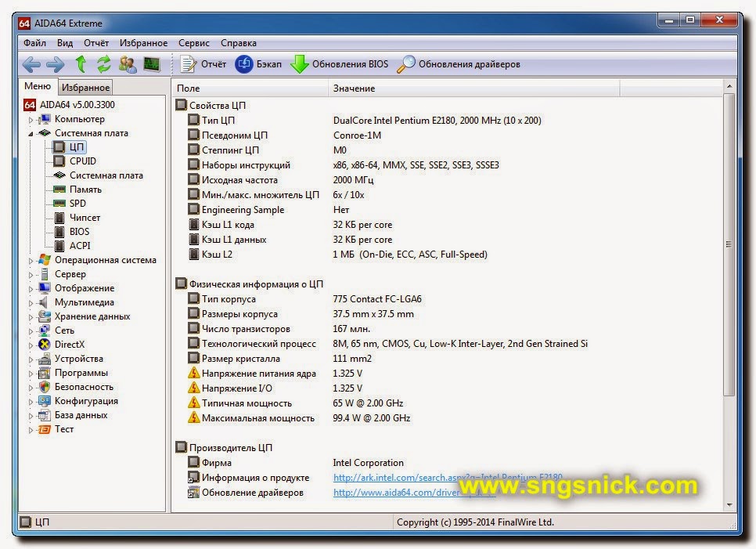Select the Конфигурация tree item
The image size is (756, 549).
pos(86,401)
